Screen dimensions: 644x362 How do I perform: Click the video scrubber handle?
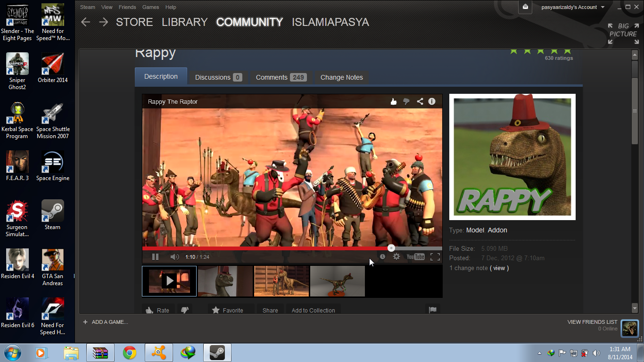click(391, 248)
